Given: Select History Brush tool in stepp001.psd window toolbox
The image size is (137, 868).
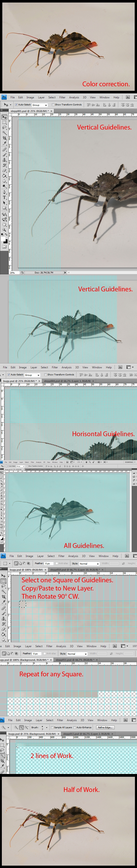Looking at the screenshot, I should 4,165.
